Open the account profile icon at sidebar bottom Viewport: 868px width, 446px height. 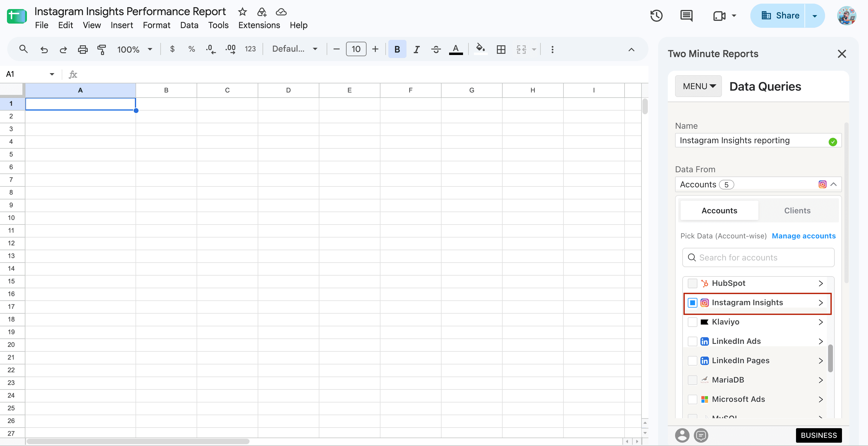point(682,435)
